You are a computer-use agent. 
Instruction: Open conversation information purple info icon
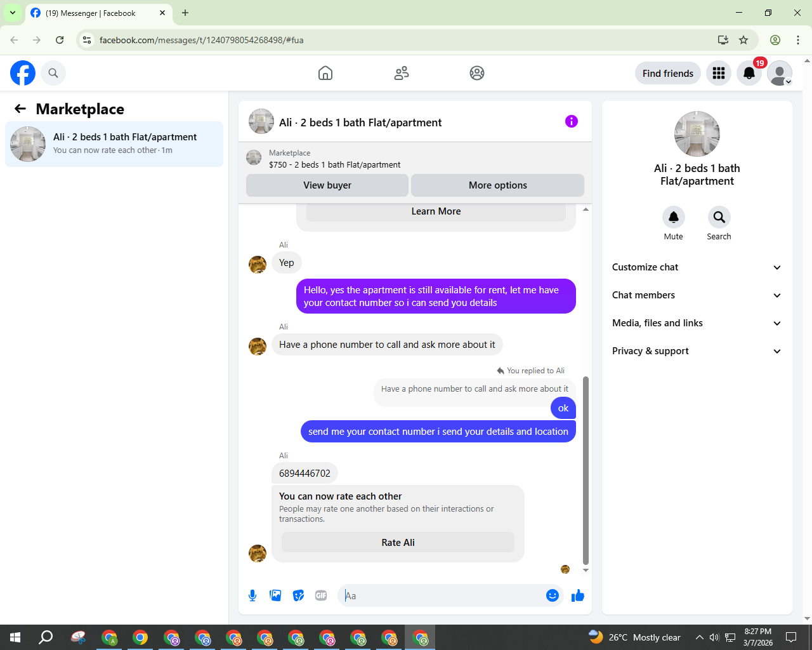pos(572,121)
